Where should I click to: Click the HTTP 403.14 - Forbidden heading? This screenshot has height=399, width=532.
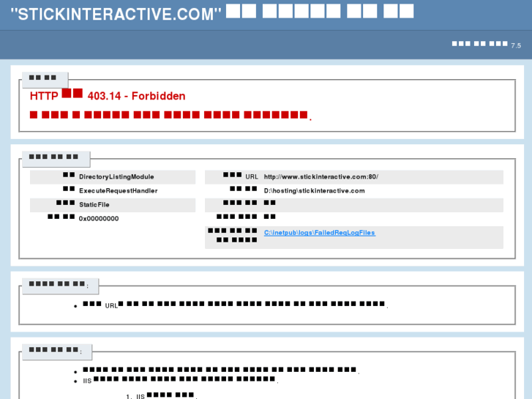(108, 95)
